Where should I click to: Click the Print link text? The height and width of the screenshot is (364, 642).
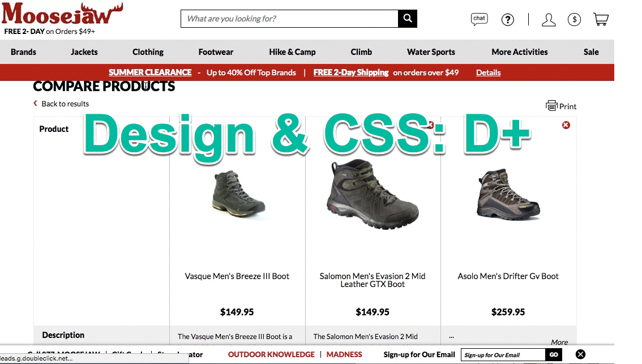tap(567, 106)
